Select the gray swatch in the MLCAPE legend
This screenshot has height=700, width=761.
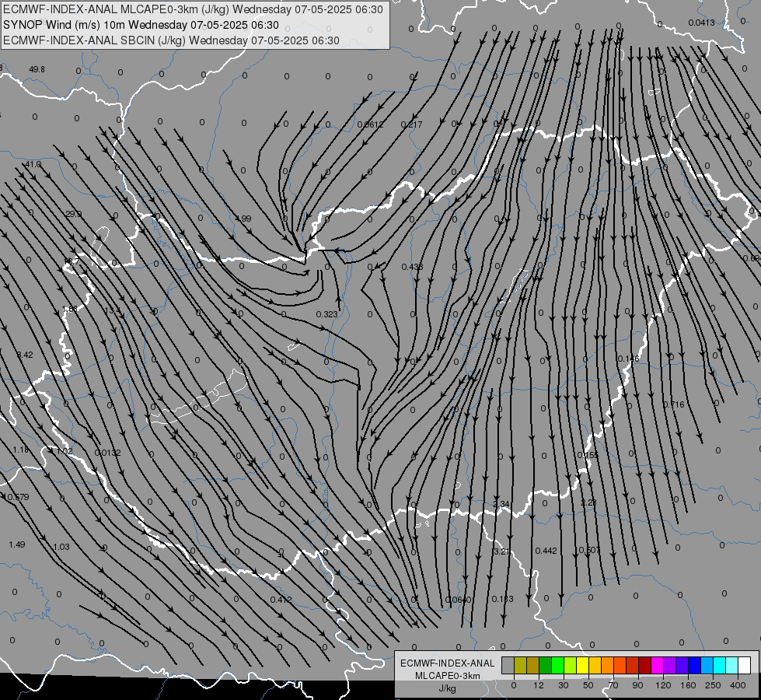[x=508, y=666]
